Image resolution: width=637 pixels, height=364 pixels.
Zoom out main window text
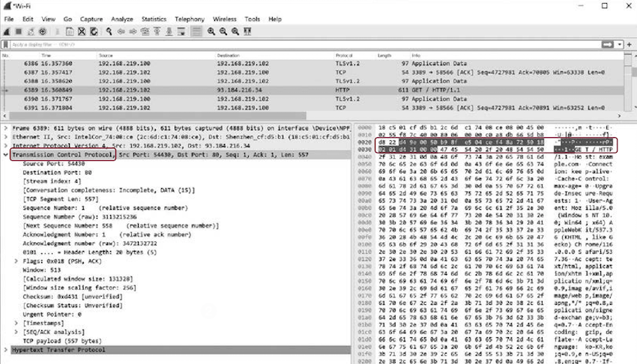(x=223, y=31)
